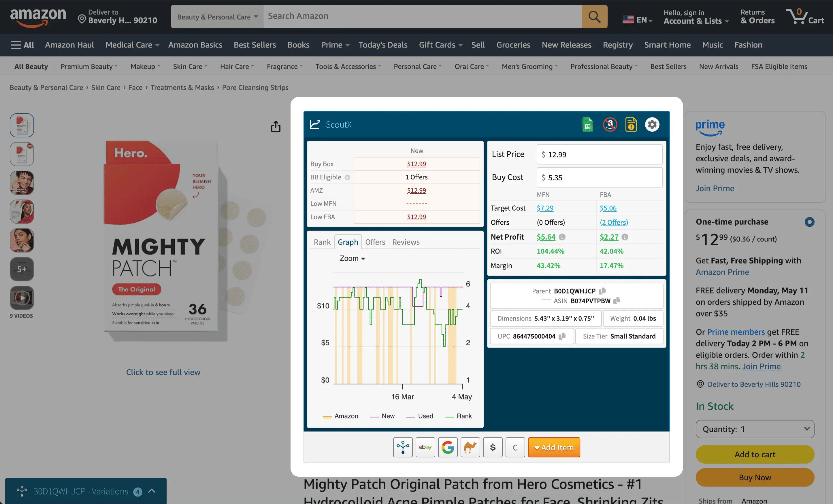This screenshot has width=833, height=504.
Task: Copy the UPC 864475000404
Action: tap(562, 336)
